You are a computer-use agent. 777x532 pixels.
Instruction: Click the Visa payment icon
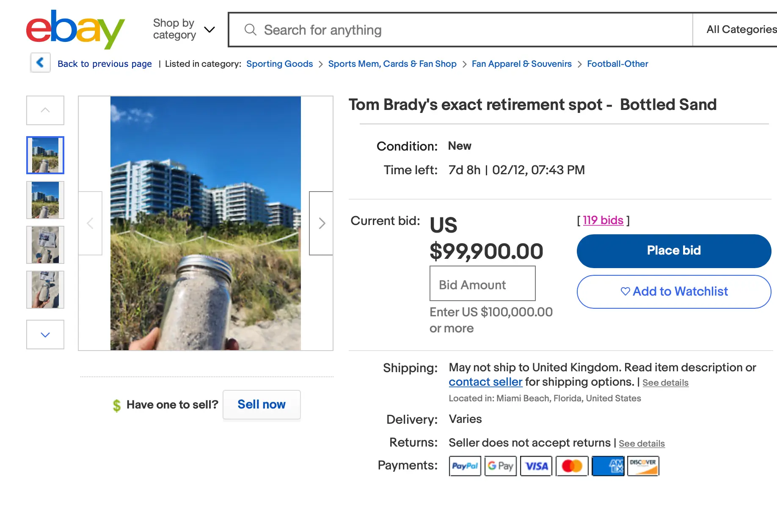[x=536, y=466]
